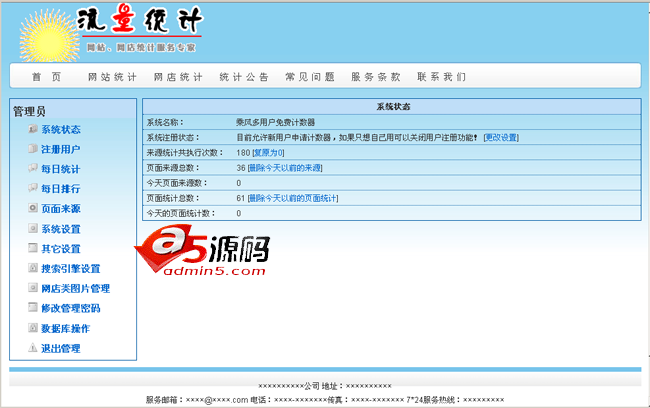Click the icon next to 搜索引擎设置
The height and width of the screenshot is (408, 650).
[33, 268]
